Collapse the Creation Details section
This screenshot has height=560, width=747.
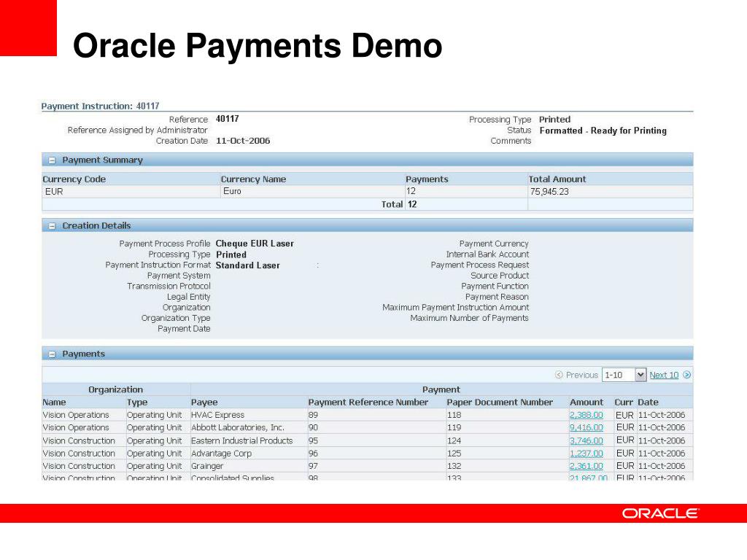(x=53, y=226)
